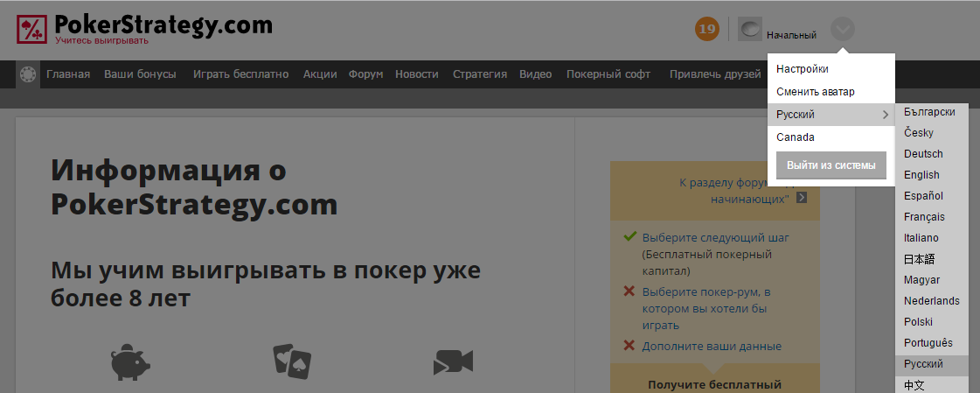The height and width of the screenshot is (393, 980).
Task: Click the user avatar image
Action: pyautogui.click(x=749, y=30)
